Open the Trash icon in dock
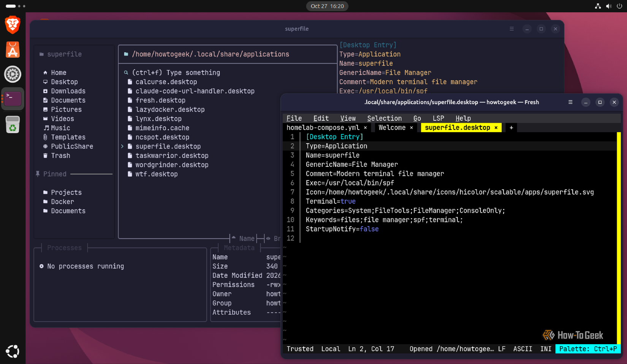 tap(13, 124)
